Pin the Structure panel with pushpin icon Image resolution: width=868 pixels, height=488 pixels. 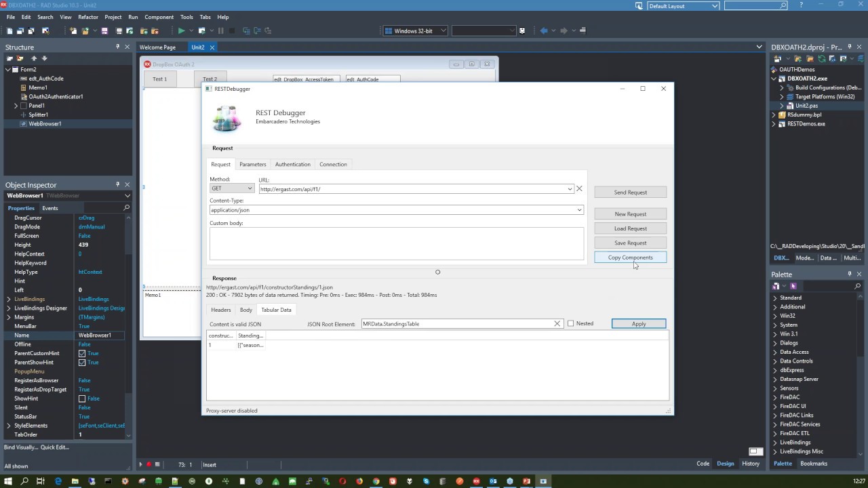(117, 47)
